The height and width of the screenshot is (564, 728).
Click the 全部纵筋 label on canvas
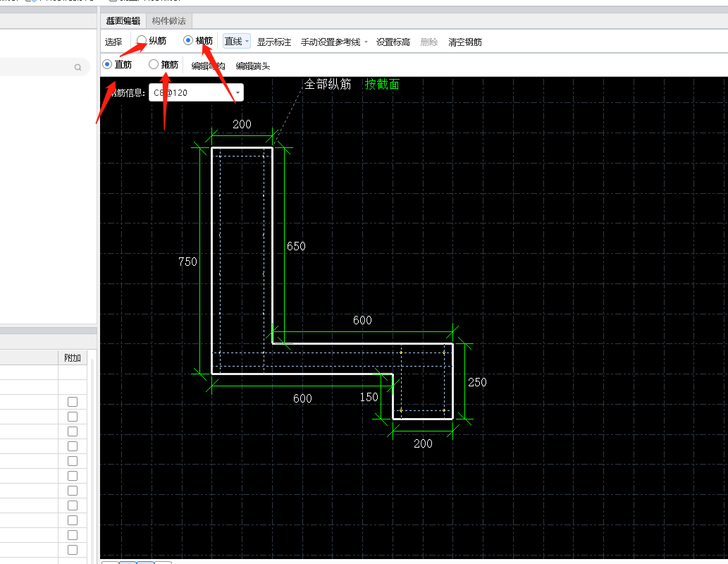point(328,84)
